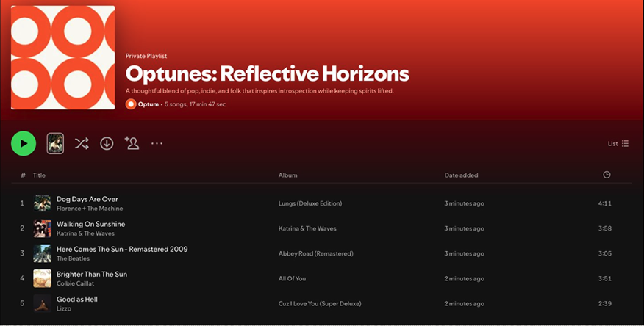This screenshot has width=644, height=326.
Task: Select track number 3 in the list
Action: [22, 253]
